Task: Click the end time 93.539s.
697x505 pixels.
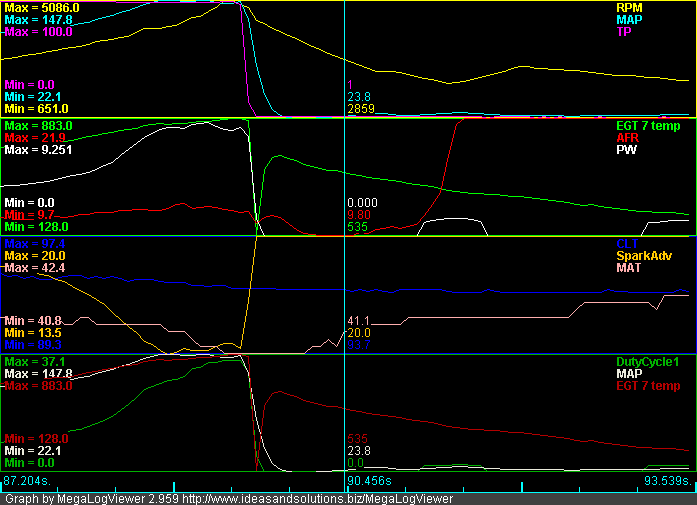Action: coord(669,481)
